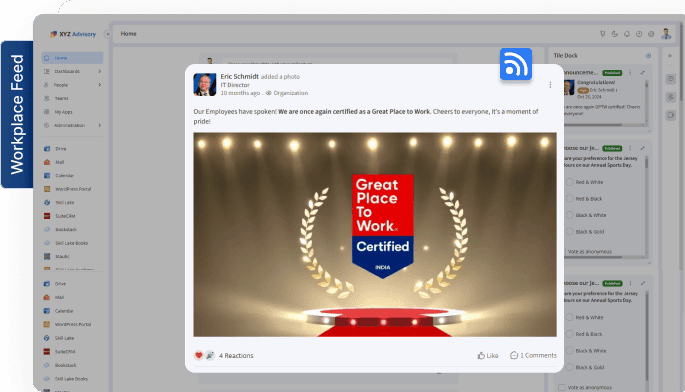Select Black & Gold in the first poll tile
The height and width of the screenshot is (392, 685).
[570, 232]
